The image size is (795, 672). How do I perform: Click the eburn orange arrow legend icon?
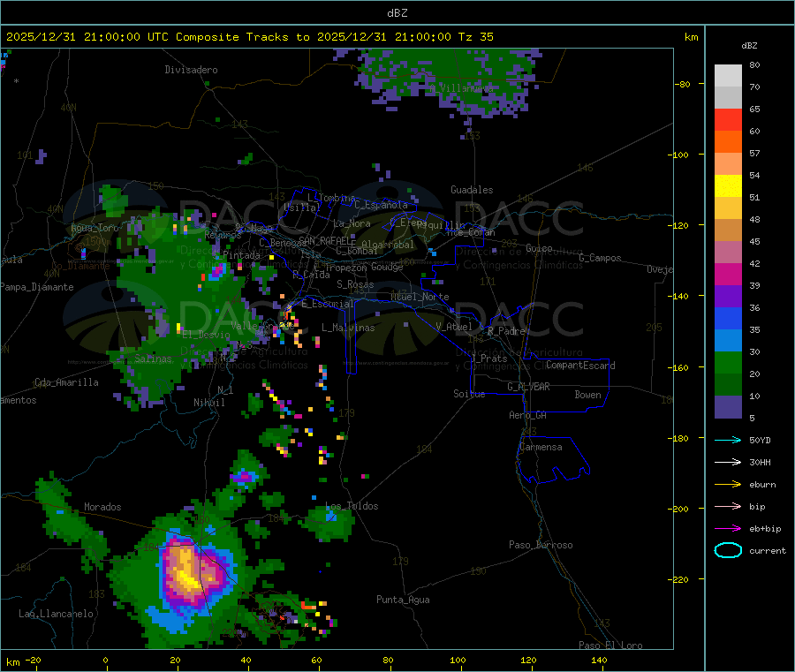[728, 485]
